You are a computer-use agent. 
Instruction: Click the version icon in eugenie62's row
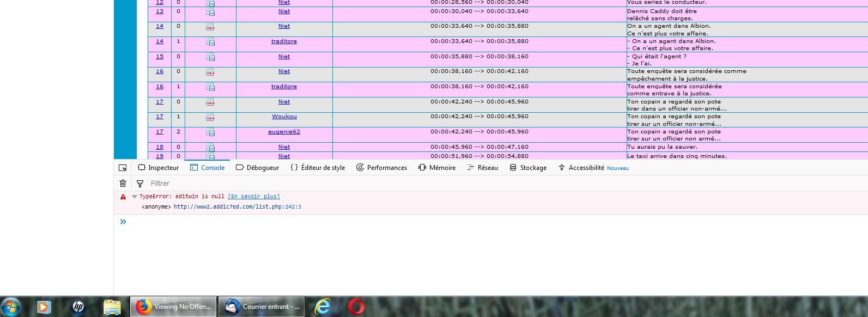pos(210,132)
